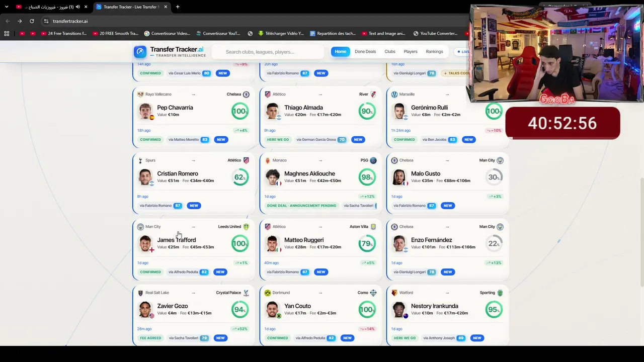Select the Rankings tab

(x=434, y=52)
